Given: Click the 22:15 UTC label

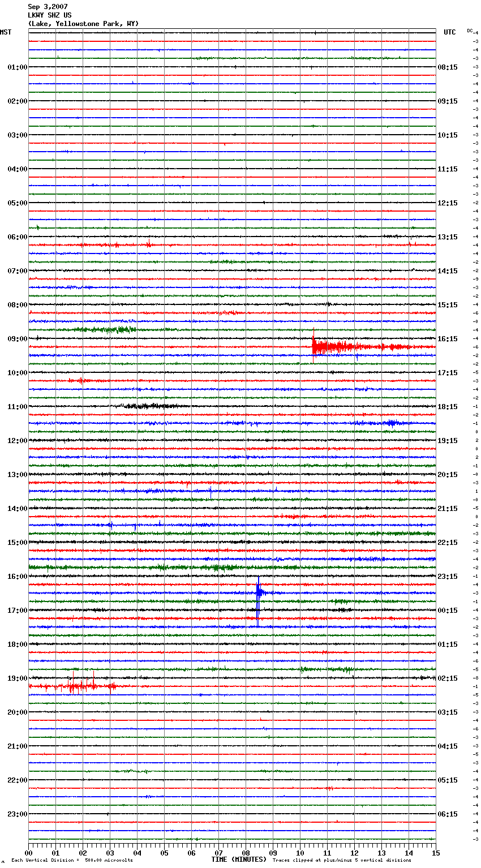Looking at the screenshot, I should (448, 543).
